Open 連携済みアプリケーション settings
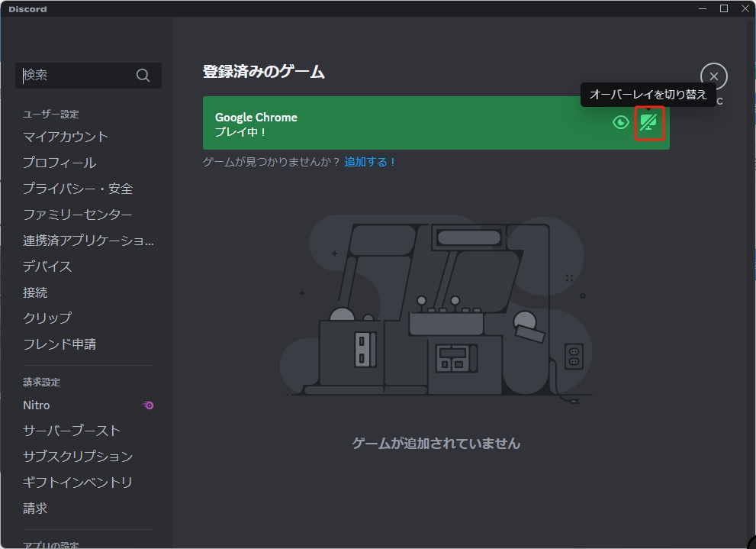Image resolution: width=756 pixels, height=549 pixels. pyautogui.click(x=86, y=241)
